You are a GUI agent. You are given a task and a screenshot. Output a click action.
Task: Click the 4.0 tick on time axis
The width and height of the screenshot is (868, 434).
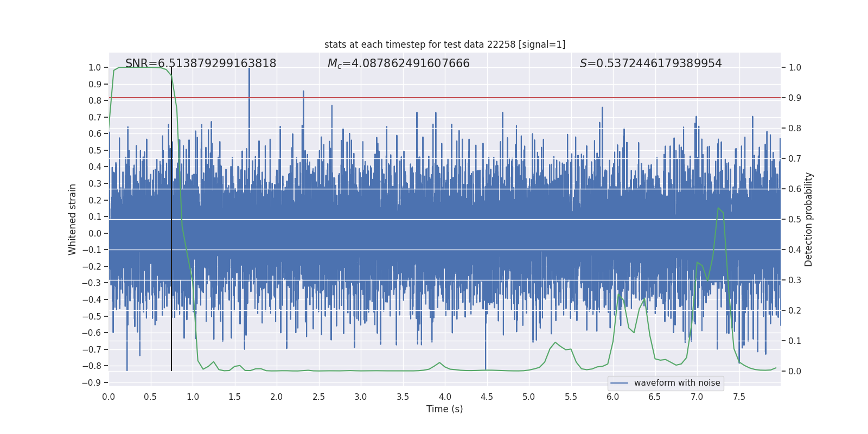445,397
